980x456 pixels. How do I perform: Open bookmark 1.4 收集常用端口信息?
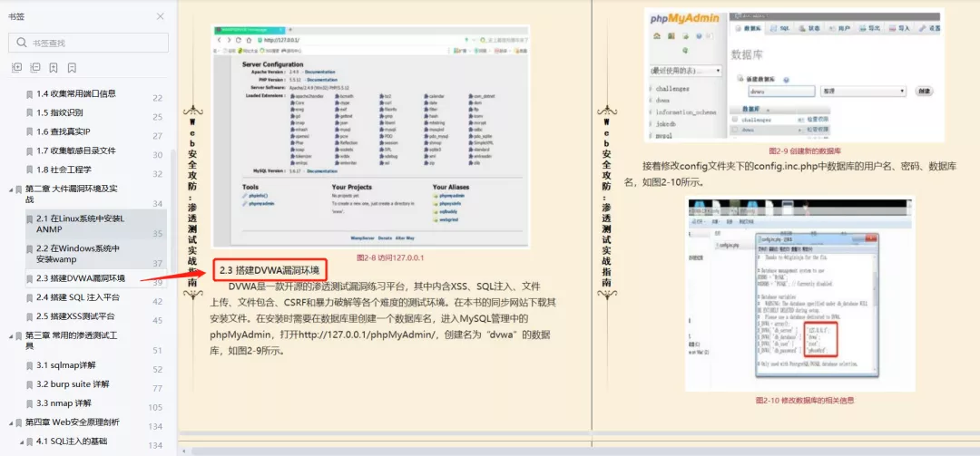click(x=75, y=93)
